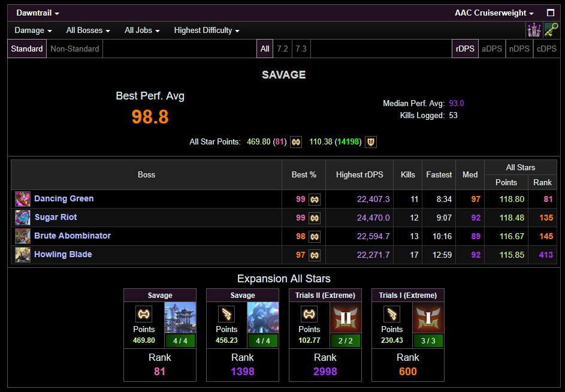Click the golden key icon

(x=551, y=30)
